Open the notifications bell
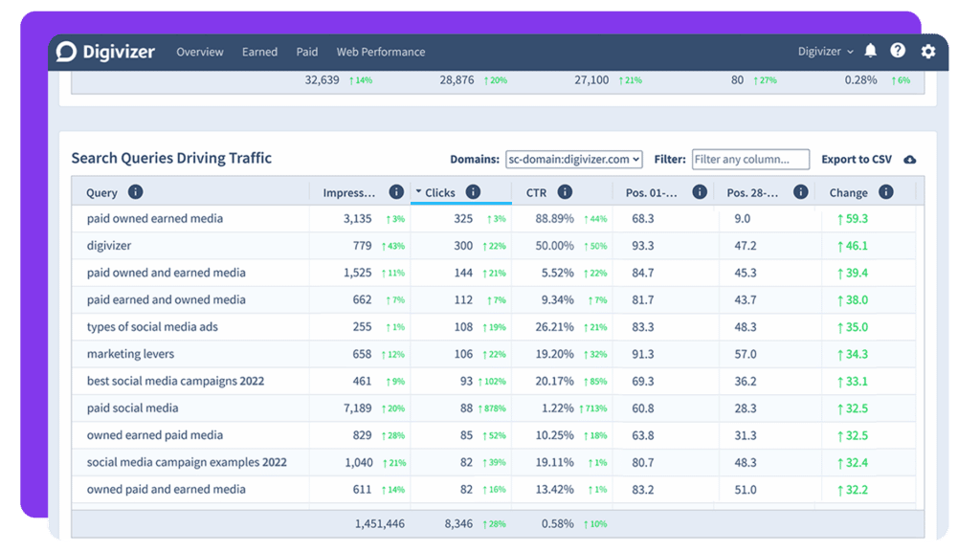Image resolution: width=980 pixels, height=551 pixels. click(x=870, y=52)
